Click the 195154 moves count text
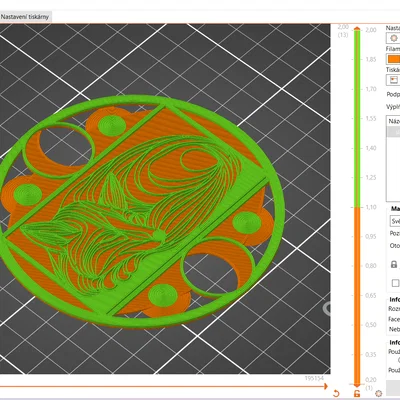 pos(314,378)
